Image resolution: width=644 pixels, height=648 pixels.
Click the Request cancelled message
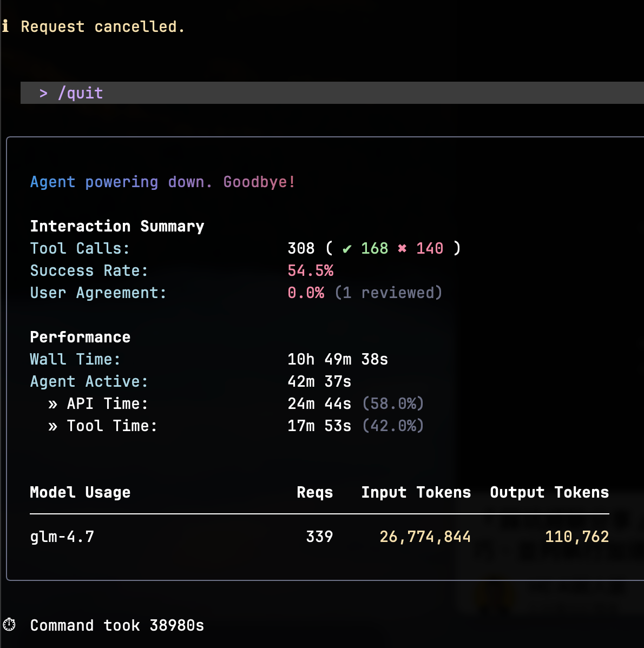(103, 27)
